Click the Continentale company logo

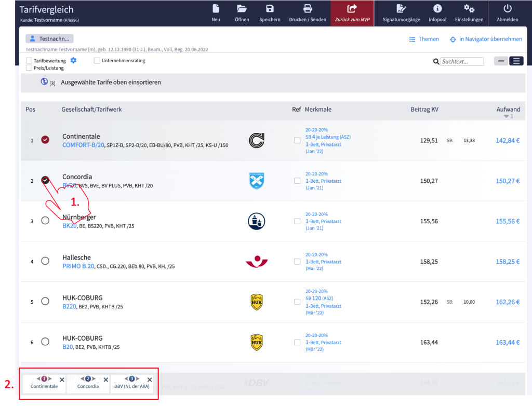pyautogui.click(x=257, y=140)
